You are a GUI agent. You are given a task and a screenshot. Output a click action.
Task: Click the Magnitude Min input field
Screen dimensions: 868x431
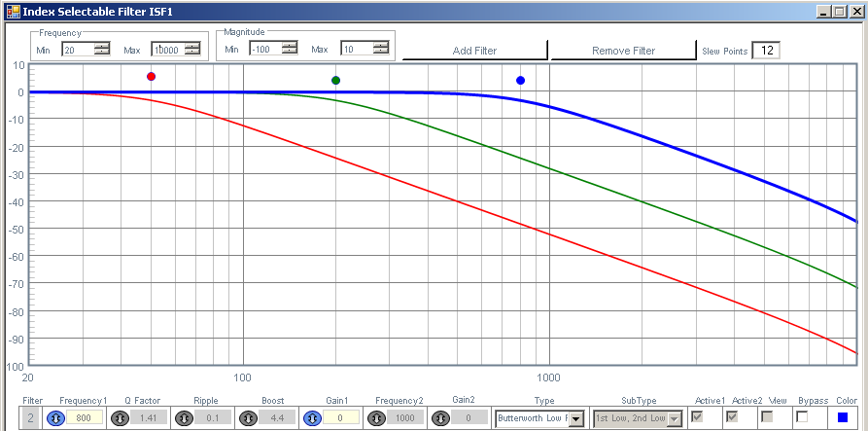tap(265, 49)
